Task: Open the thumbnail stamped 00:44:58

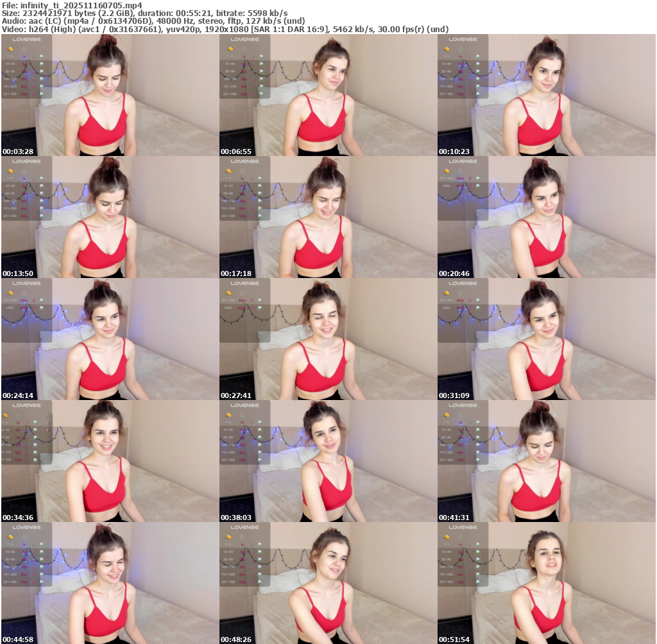Action: [110, 583]
